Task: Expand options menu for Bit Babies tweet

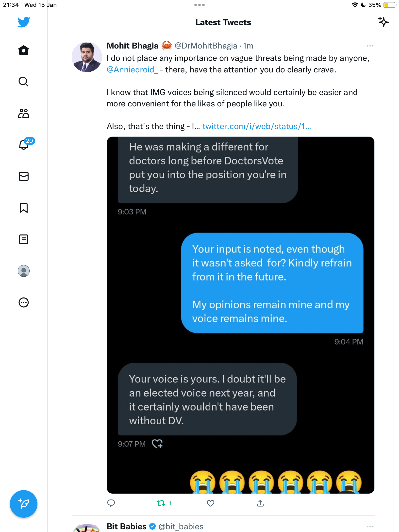Action: [x=370, y=527]
